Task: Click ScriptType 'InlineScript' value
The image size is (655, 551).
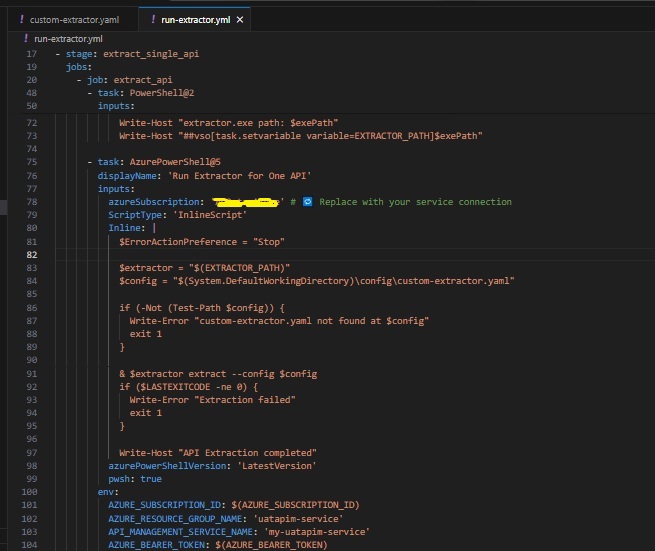Action: (212, 215)
